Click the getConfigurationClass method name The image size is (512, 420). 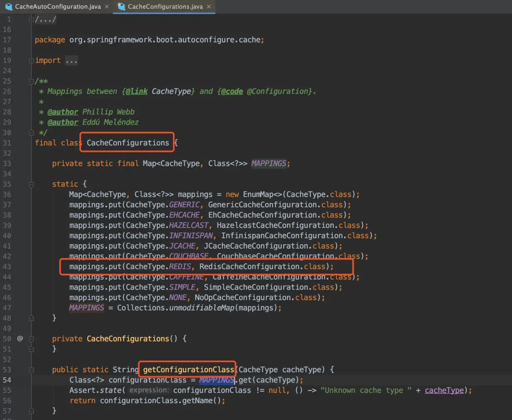(x=189, y=370)
